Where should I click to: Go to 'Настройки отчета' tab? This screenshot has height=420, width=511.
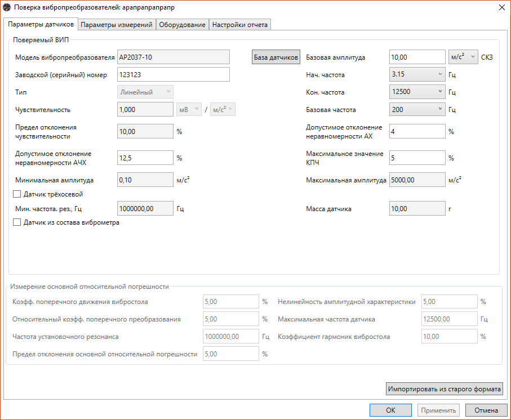[x=240, y=25]
